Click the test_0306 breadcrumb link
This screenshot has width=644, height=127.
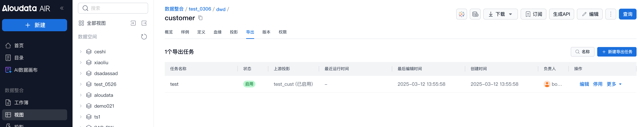[200, 9]
